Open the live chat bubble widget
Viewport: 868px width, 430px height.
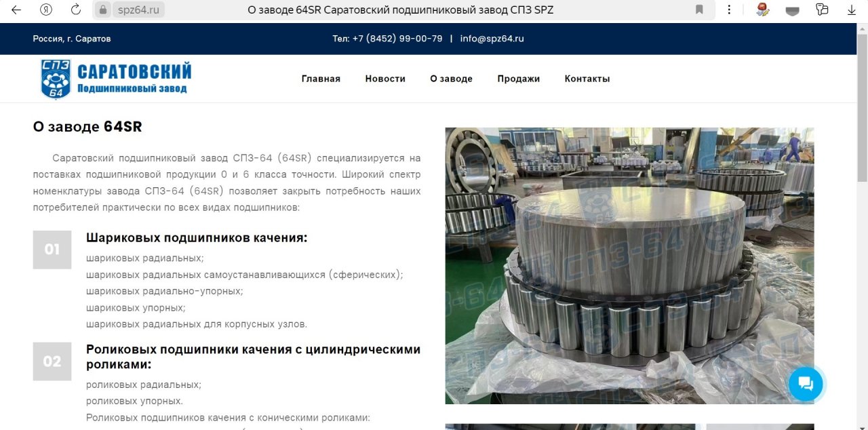[x=806, y=384]
